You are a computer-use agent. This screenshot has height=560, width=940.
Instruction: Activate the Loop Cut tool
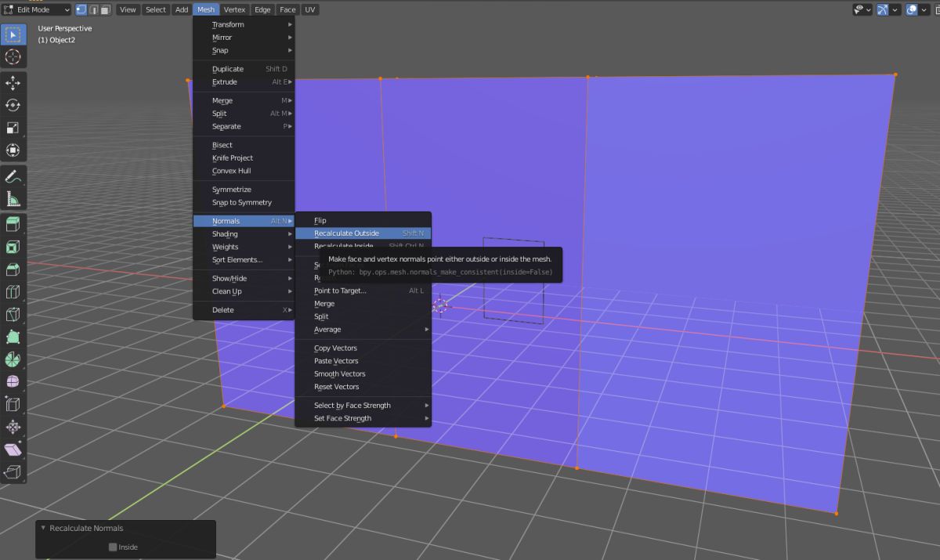click(x=13, y=292)
